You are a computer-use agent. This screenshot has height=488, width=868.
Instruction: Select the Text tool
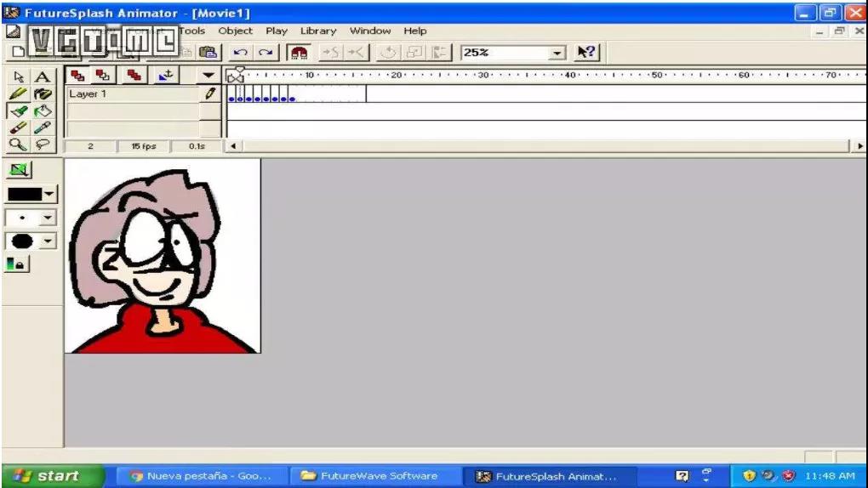(42, 77)
